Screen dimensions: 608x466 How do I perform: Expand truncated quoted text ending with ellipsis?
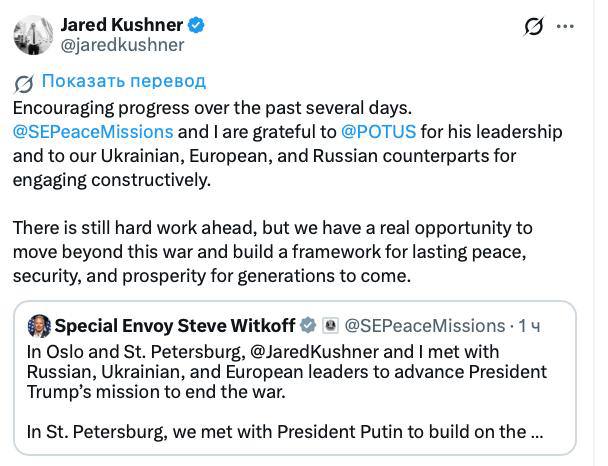click(536, 432)
